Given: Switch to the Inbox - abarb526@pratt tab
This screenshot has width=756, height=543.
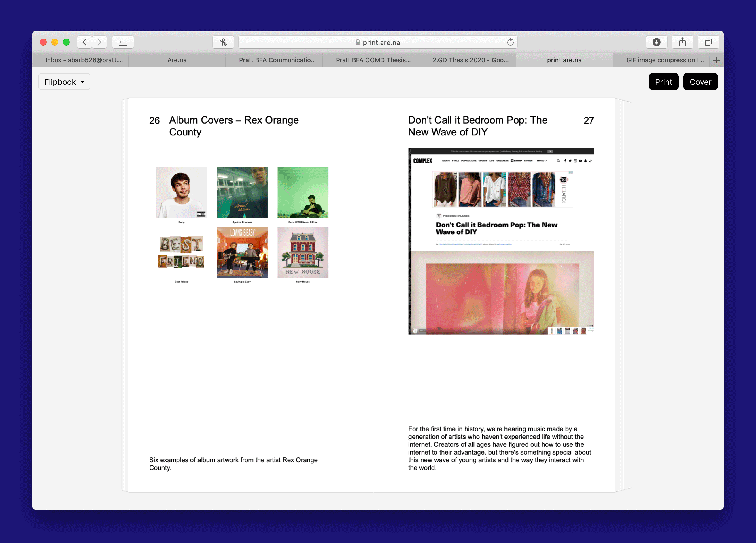Looking at the screenshot, I should pos(81,60).
